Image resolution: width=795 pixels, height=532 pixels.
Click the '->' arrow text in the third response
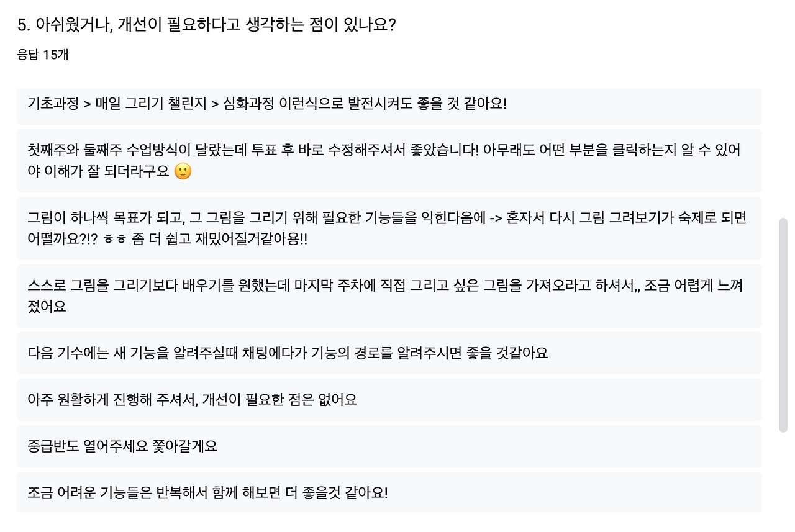(495, 217)
